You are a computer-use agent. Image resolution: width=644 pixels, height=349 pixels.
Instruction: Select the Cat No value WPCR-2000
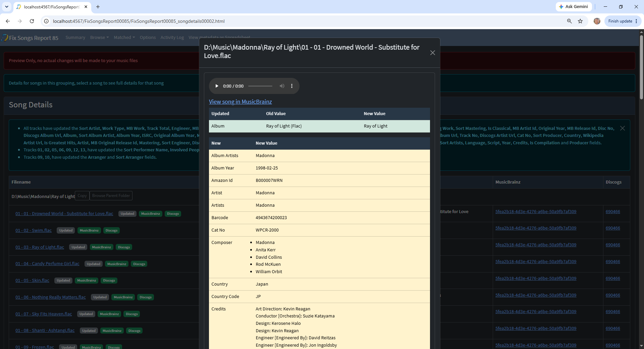(x=267, y=230)
